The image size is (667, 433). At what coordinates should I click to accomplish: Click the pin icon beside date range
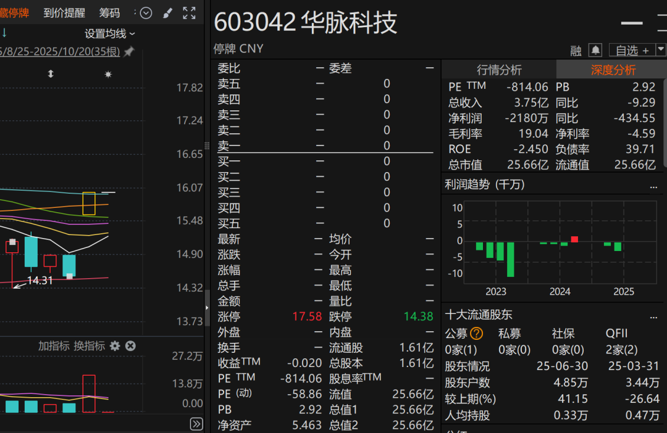point(129,52)
